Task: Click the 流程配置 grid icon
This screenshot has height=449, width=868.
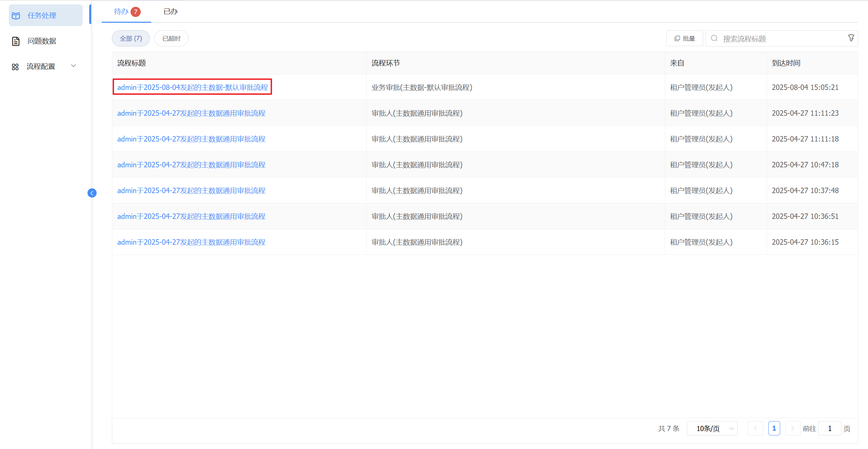Action: click(15, 67)
